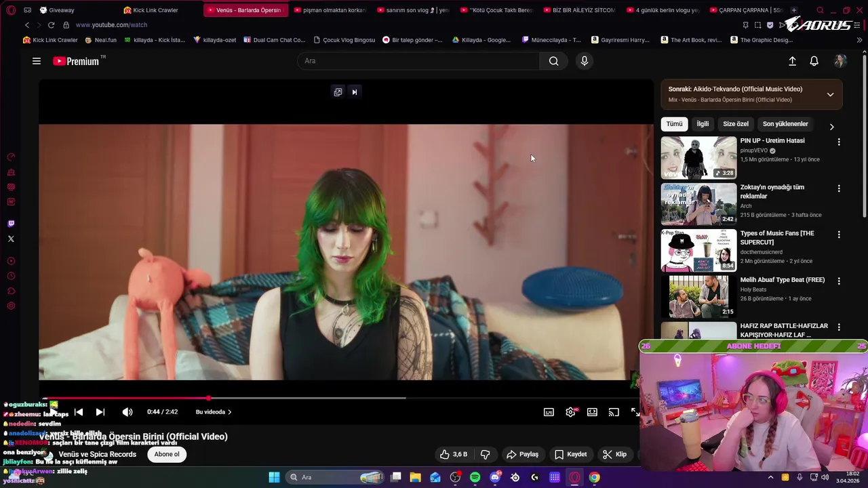Open Discord from the taskbar

click(x=496, y=477)
